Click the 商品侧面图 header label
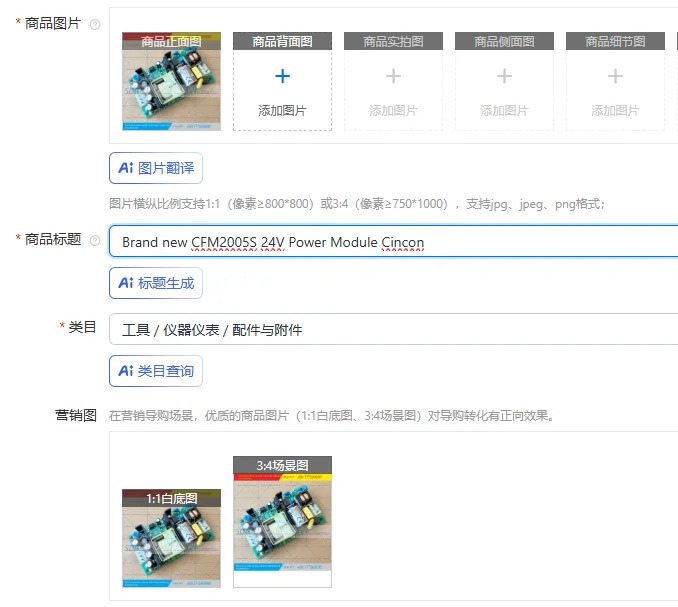678x607 pixels. pos(504,41)
